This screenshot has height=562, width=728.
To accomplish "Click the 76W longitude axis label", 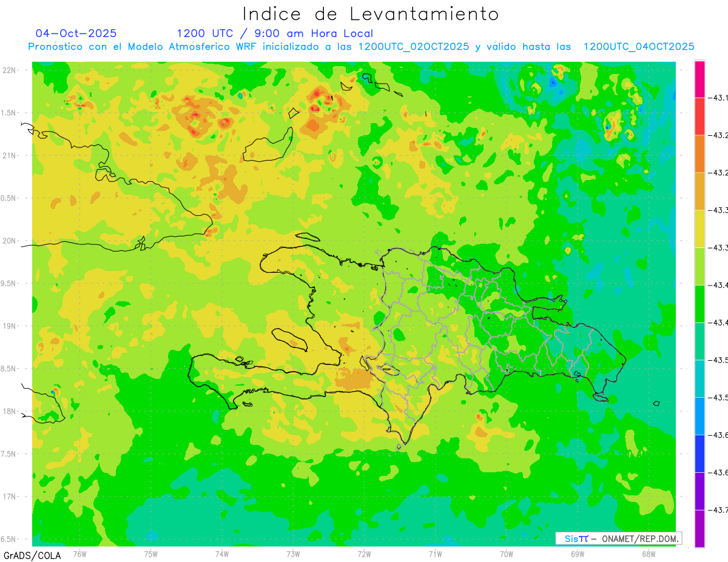I will coord(79,554).
